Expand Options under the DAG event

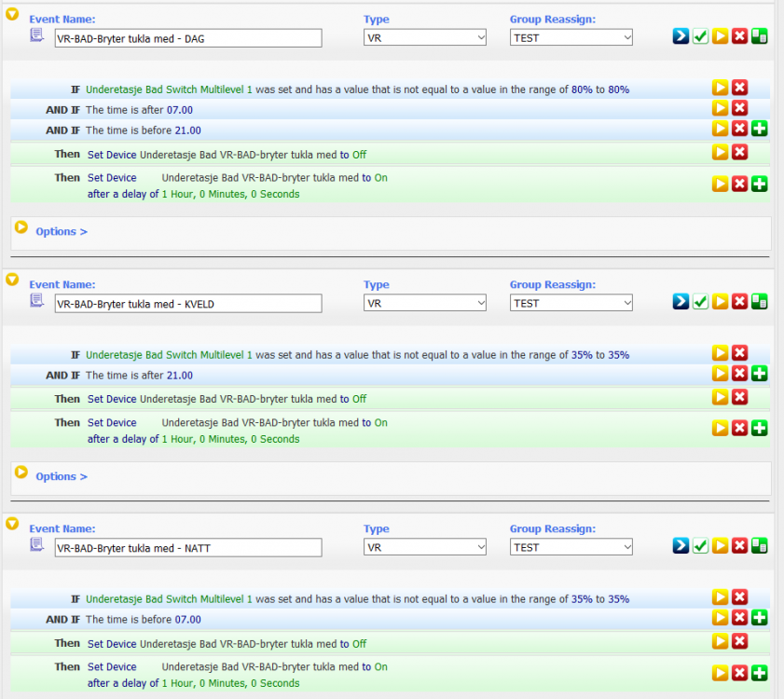[61, 231]
